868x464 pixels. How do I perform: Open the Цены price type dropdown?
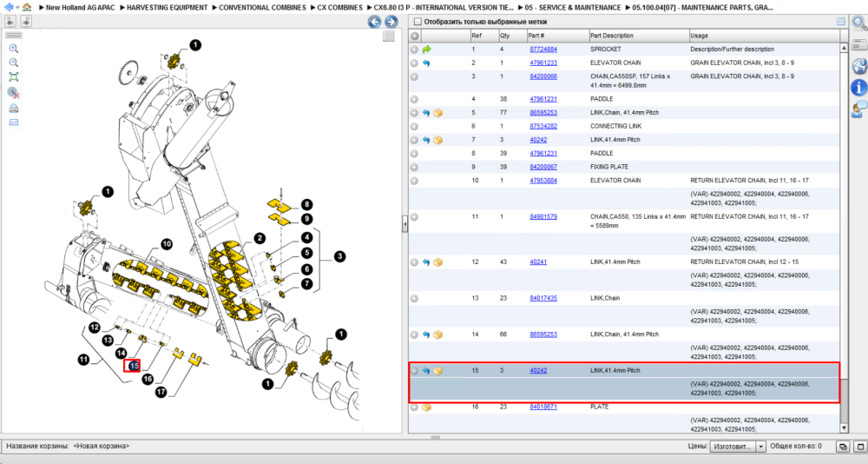pos(761,447)
